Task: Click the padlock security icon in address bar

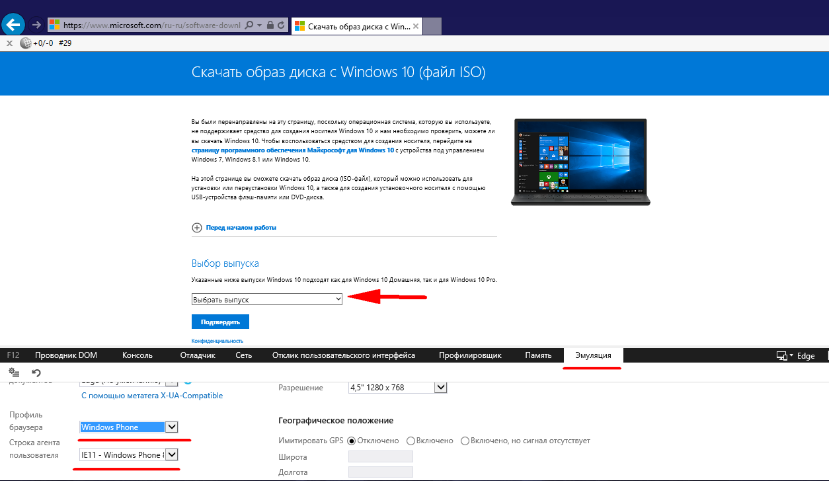Action: pos(270,25)
